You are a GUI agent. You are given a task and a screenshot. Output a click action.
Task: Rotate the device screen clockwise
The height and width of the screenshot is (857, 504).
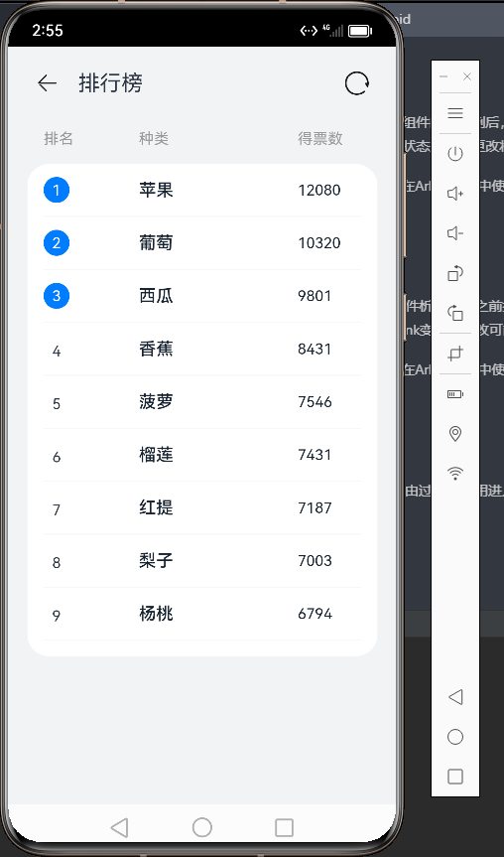coord(455,273)
